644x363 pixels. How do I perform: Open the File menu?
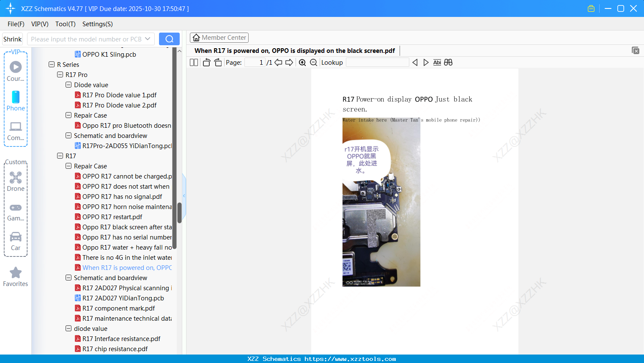tap(16, 24)
